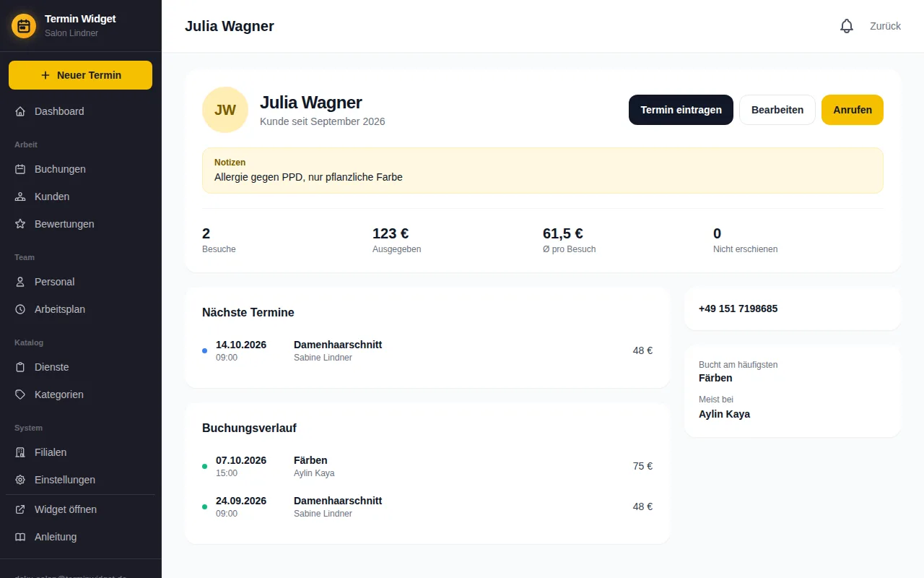Click the Kategorien tag icon
This screenshot has width=924, height=578.
(20, 394)
